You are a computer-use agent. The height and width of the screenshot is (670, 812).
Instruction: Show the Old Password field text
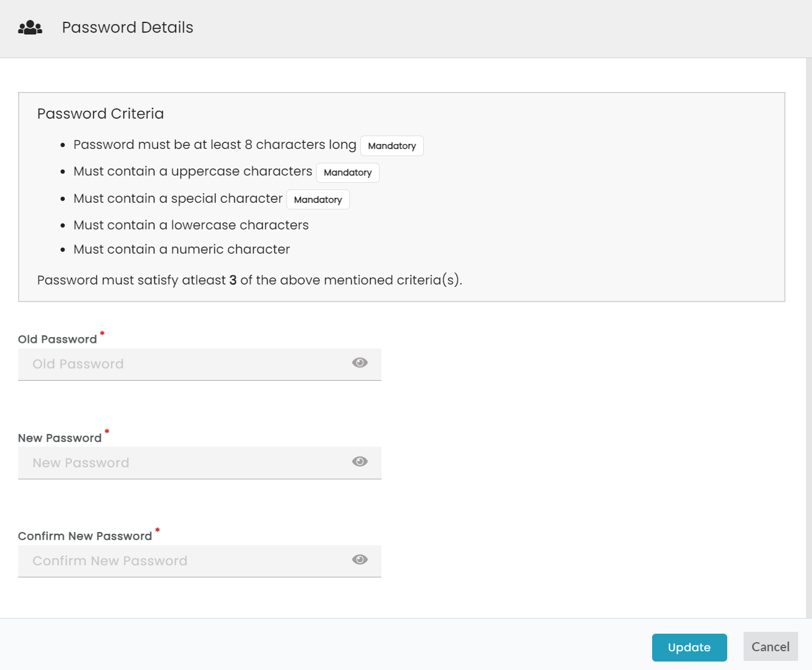(x=360, y=363)
